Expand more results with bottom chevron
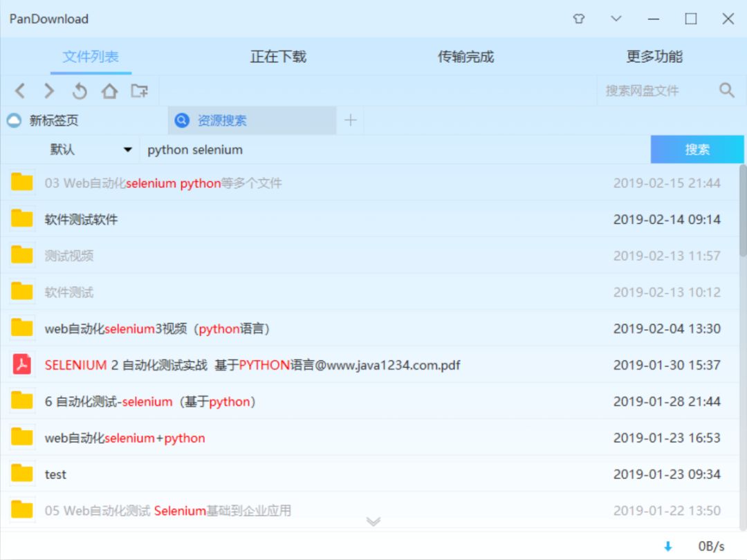747x560 pixels. click(373, 521)
